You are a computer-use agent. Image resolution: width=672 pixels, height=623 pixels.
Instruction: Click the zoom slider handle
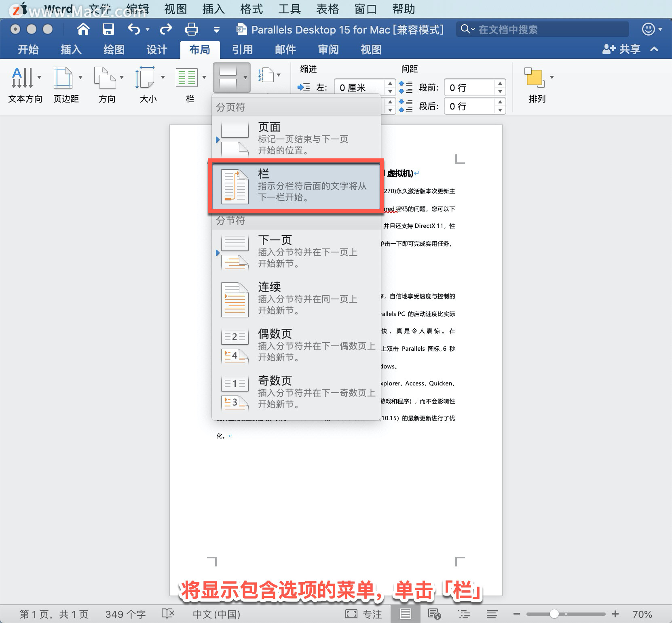click(x=554, y=614)
